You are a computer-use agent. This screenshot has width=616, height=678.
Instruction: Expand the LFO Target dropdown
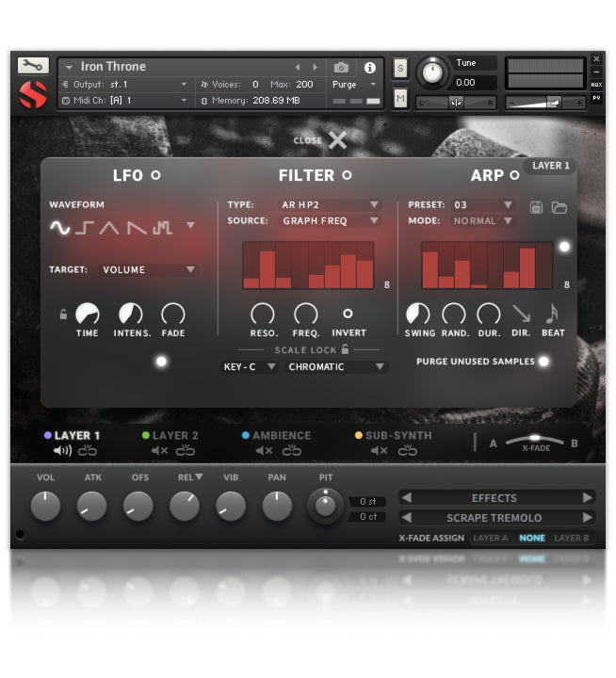point(149,269)
